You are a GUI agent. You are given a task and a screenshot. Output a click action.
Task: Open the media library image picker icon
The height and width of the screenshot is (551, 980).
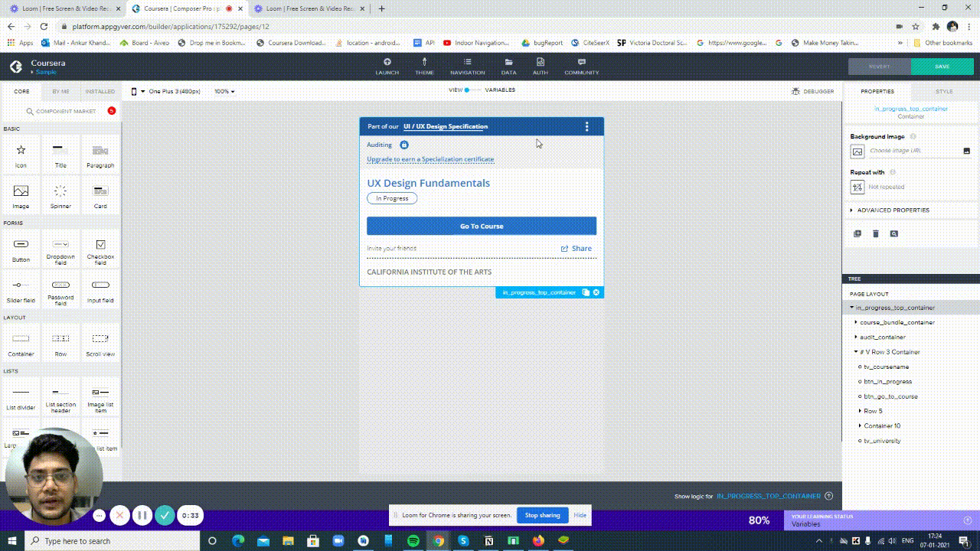coord(966,151)
